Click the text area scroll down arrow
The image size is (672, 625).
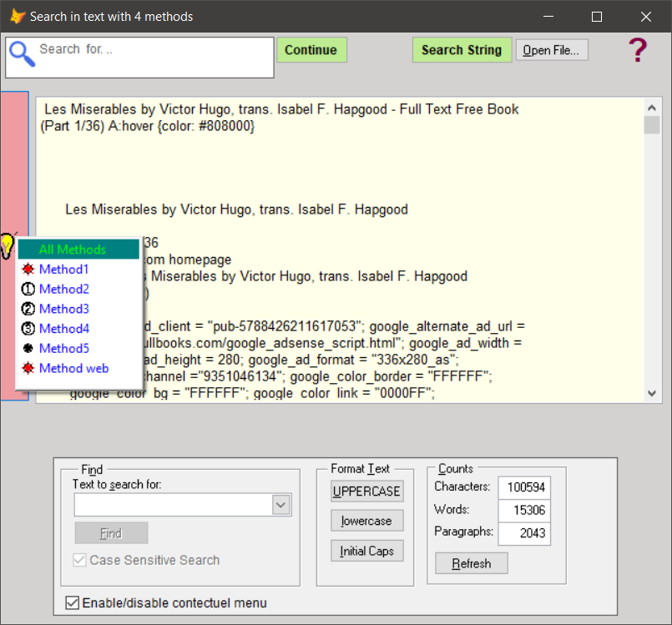pos(652,393)
